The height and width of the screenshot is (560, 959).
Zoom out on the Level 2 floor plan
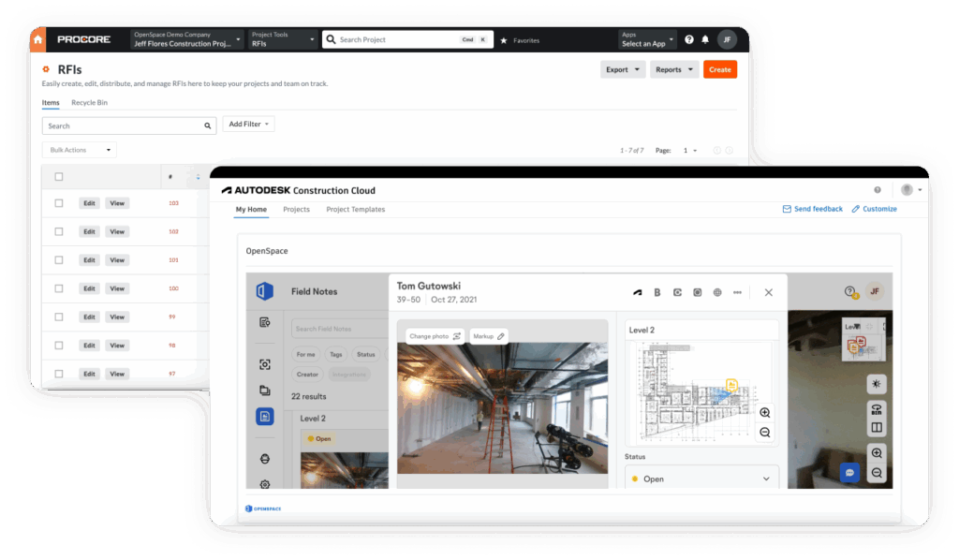pos(765,432)
